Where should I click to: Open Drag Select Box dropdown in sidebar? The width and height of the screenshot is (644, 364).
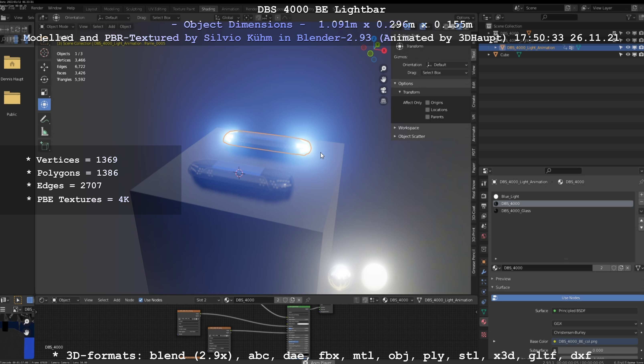tap(444, 73)
